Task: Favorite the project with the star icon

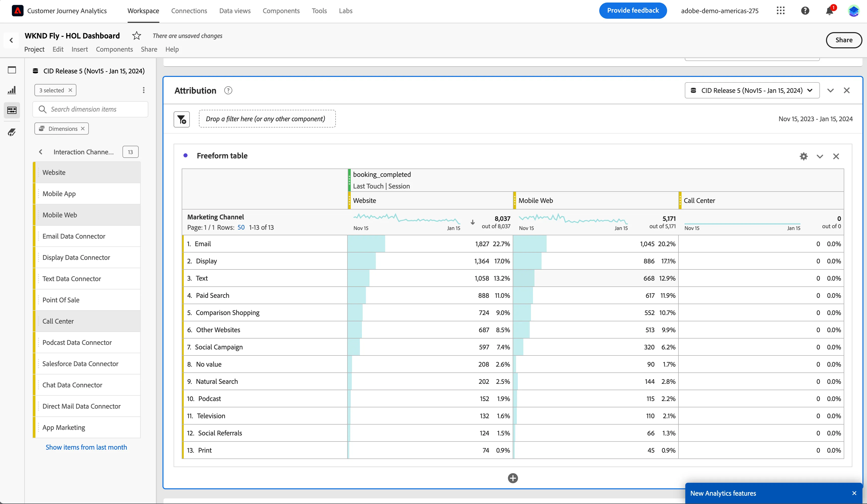Action: [x=137, y=36]
